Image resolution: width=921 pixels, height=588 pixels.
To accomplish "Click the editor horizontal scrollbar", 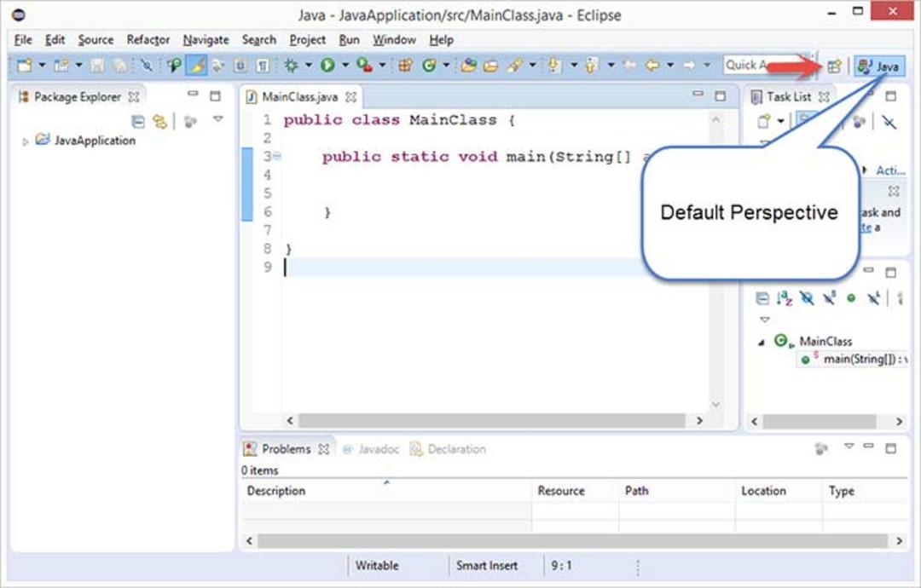I will tap(492, 421).
